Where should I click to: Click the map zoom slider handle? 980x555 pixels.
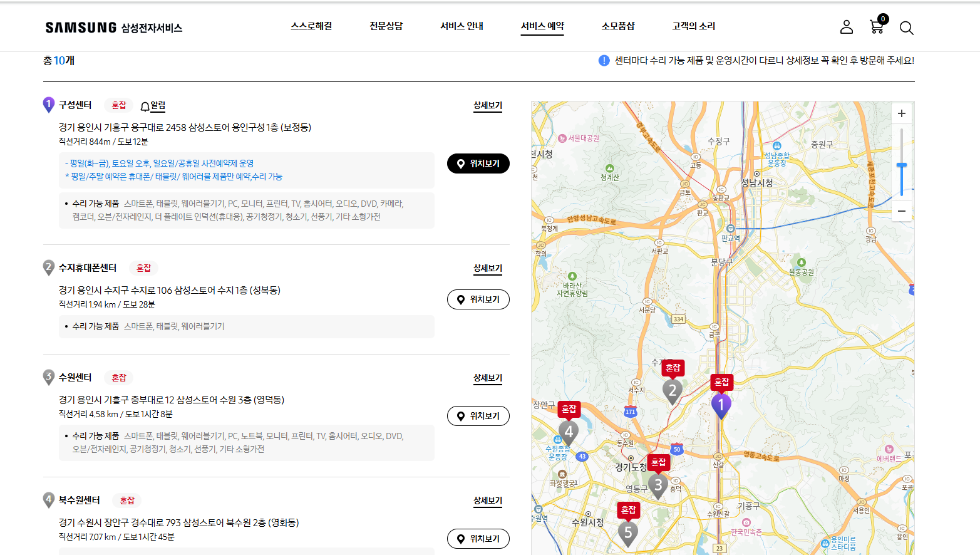pos(901,165)
